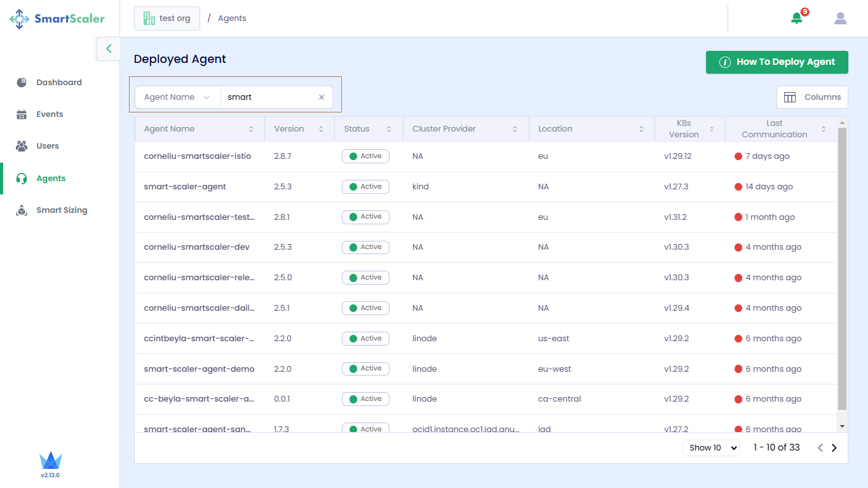Click the Active status of smart-scaler-agent-demo

[x=365, y=369]
